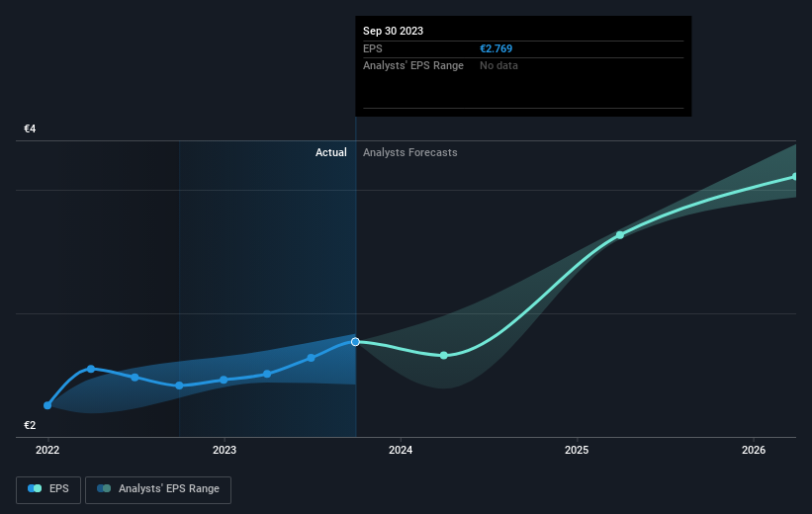This screenshot has height=514, width=812.
Task: Click the 2025 forecast EPS data point
Action: point(620,235)
